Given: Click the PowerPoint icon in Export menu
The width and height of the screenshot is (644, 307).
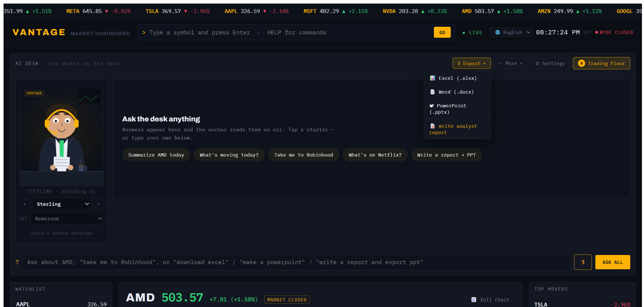Looking at the screenshot, I should 432,106.
